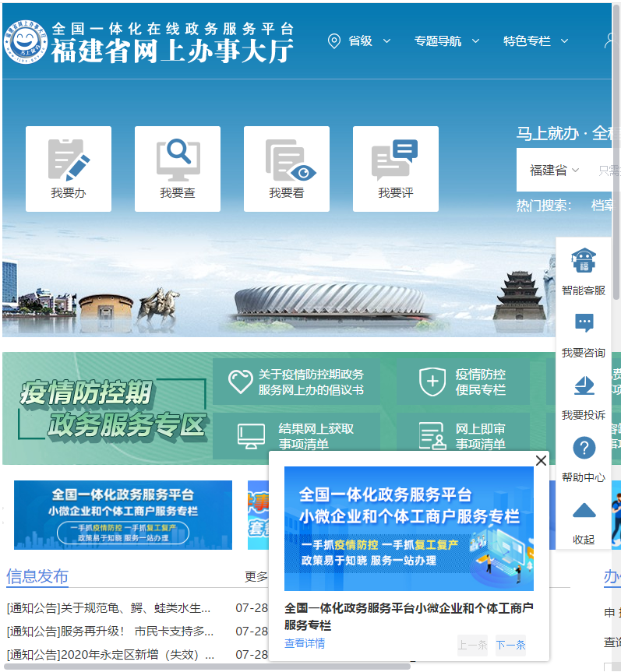621x672 pixels.
Task: Close the popup with X button
Action: [541, 460]
